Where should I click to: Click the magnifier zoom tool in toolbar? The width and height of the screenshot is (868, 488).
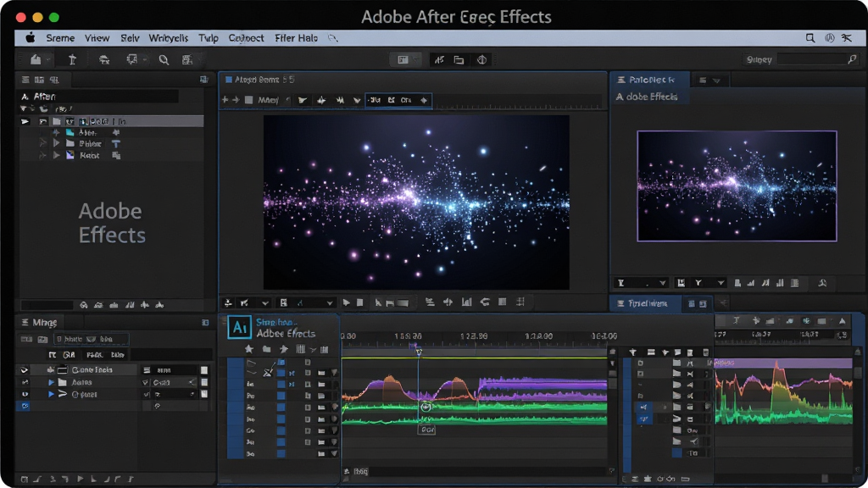pyautogui.click(x=164, y=60)
